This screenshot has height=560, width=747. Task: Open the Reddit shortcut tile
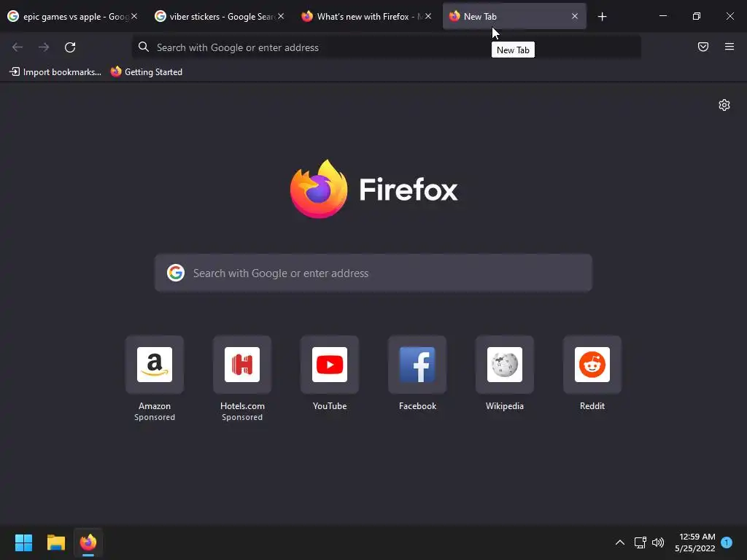pos(592,365)
